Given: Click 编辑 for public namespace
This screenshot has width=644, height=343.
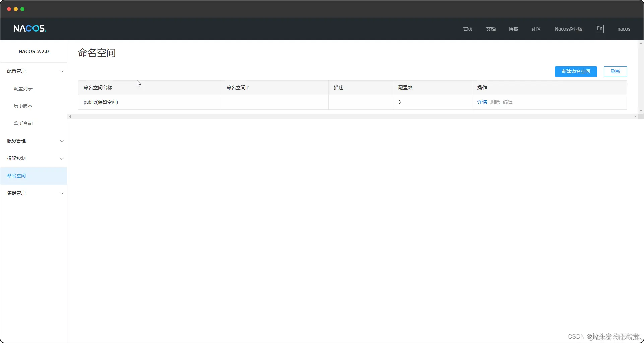Looking at the screenshot, I should tap(507, 102).
